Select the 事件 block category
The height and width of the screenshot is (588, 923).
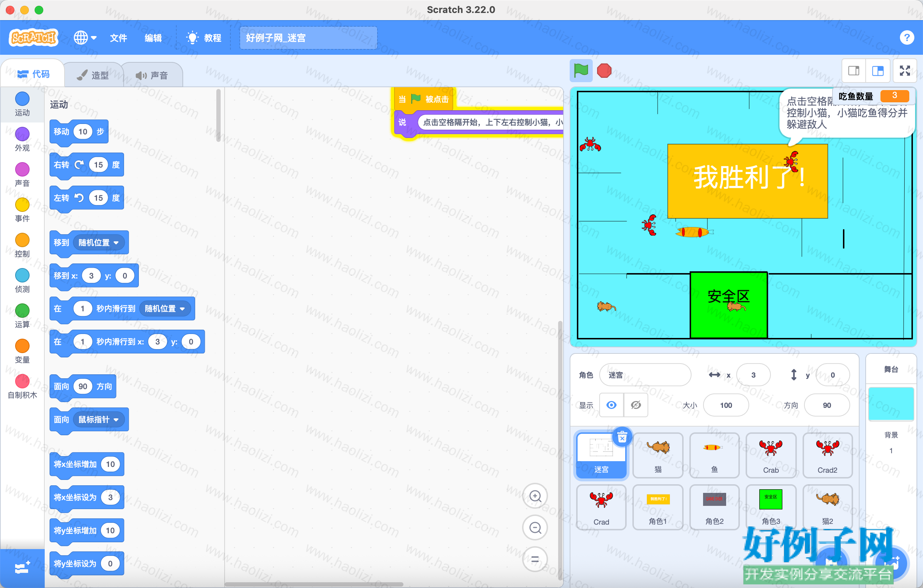click(22, 210)
